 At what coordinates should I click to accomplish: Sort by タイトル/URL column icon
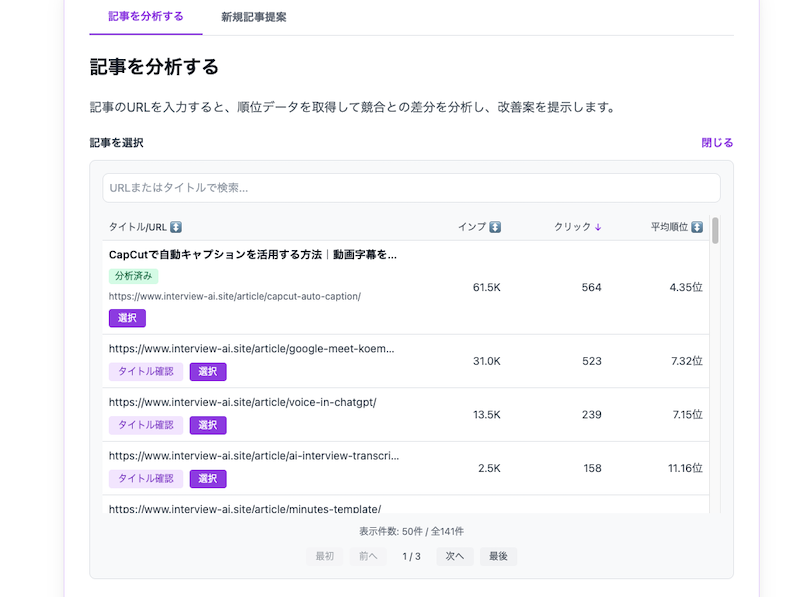[x=176, y=227]
